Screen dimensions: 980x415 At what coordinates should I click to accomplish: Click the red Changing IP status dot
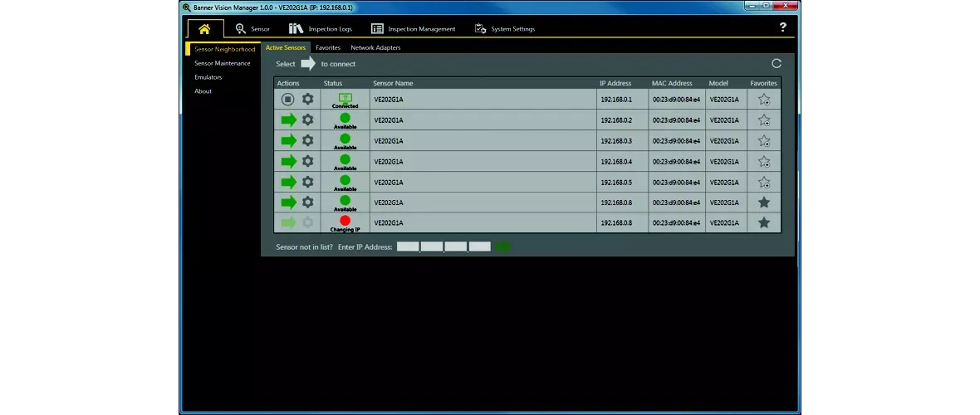tap(345, 221)
